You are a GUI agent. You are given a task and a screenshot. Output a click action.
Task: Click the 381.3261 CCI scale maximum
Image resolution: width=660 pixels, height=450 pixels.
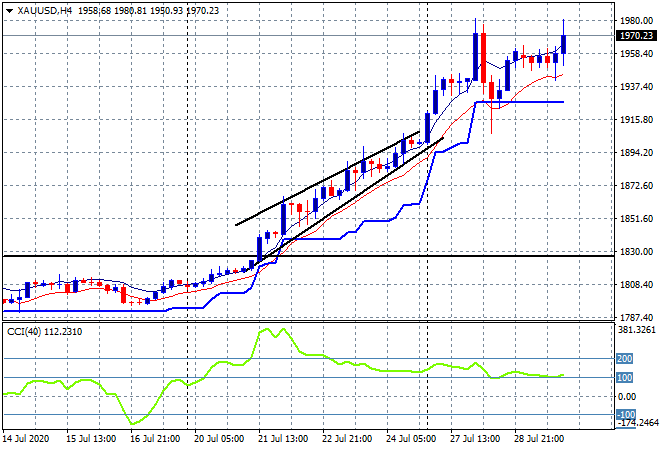tap(636, 330)
